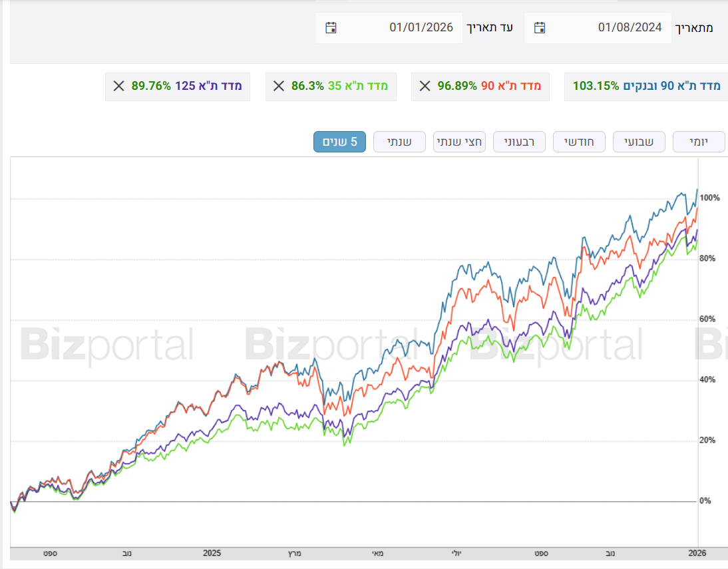Click the 2026 marker on the time axis
728x569 pixels.
696,553
